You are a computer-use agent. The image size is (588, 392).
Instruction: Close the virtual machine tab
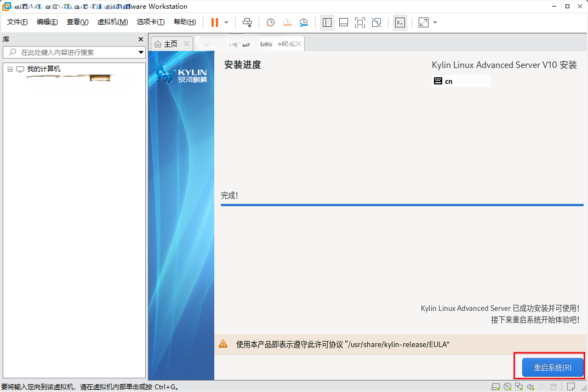pos(298,44)
